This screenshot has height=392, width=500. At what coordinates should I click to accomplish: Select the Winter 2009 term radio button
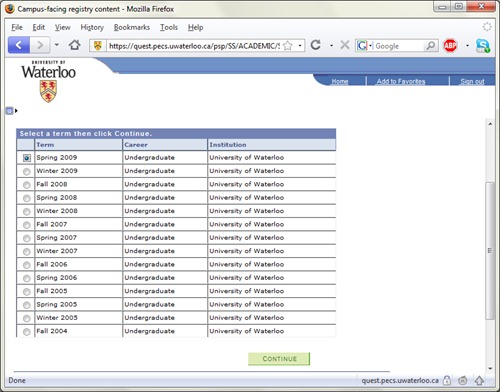27,171
